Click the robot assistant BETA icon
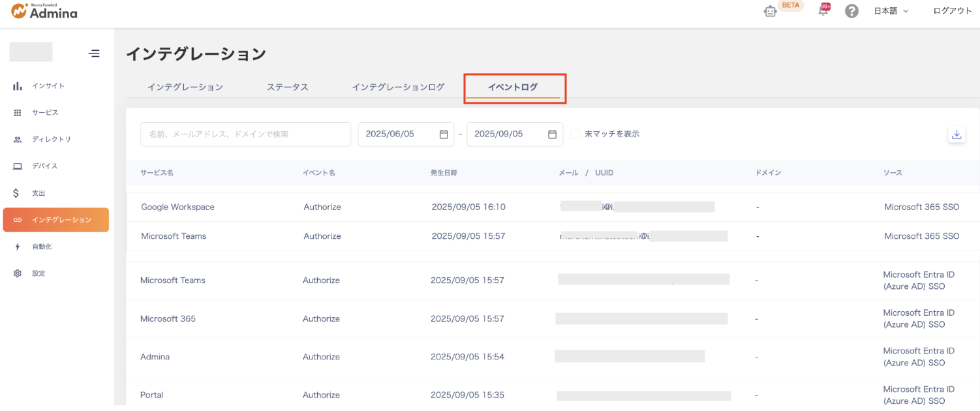The height and width of the screenshot is (411, 980). [771, 12]
